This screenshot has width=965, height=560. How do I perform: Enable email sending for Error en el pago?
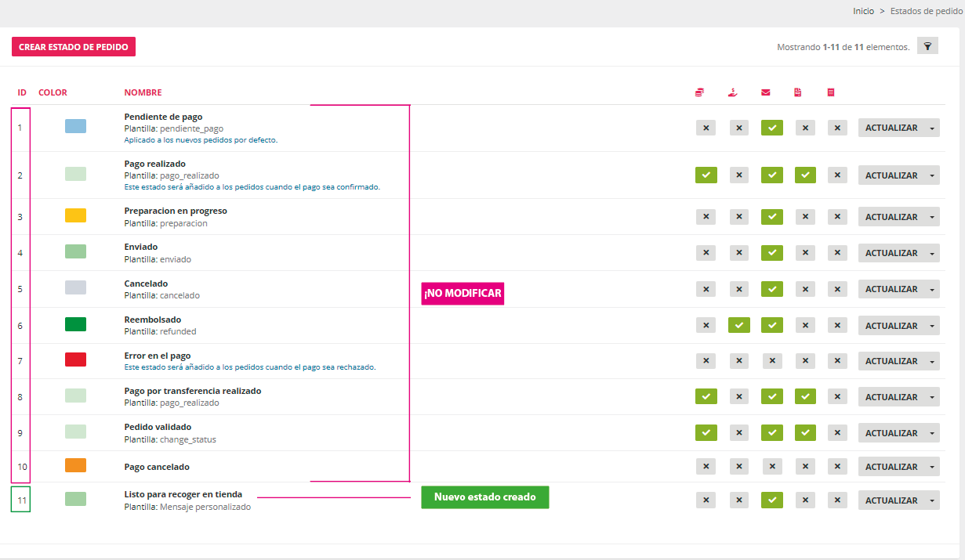(771, 361)
